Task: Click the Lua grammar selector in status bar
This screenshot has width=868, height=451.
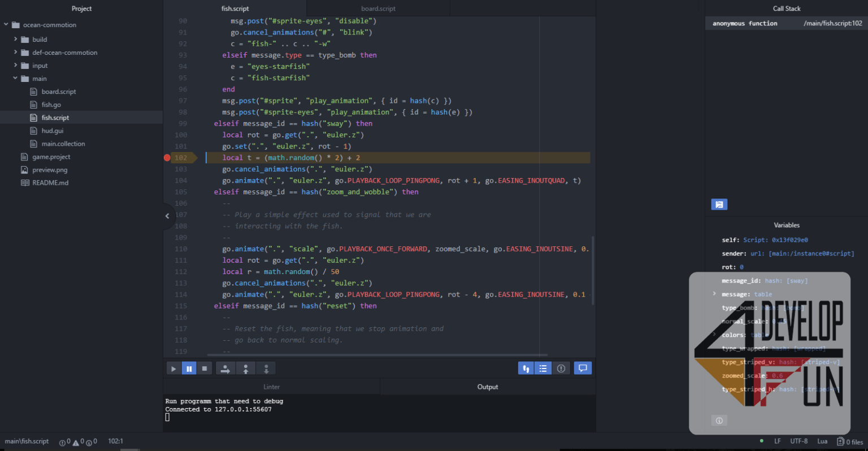Action: pyautogui.click(x=822, y=441)
